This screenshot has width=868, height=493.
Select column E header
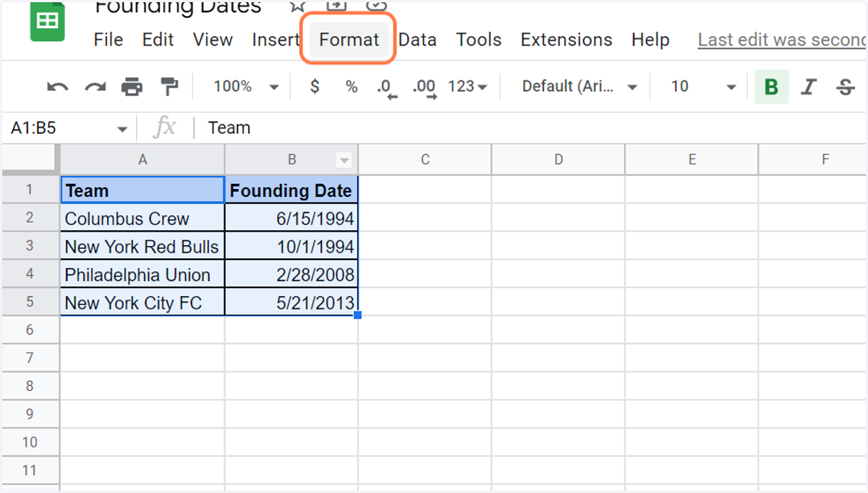coord(692,160)
